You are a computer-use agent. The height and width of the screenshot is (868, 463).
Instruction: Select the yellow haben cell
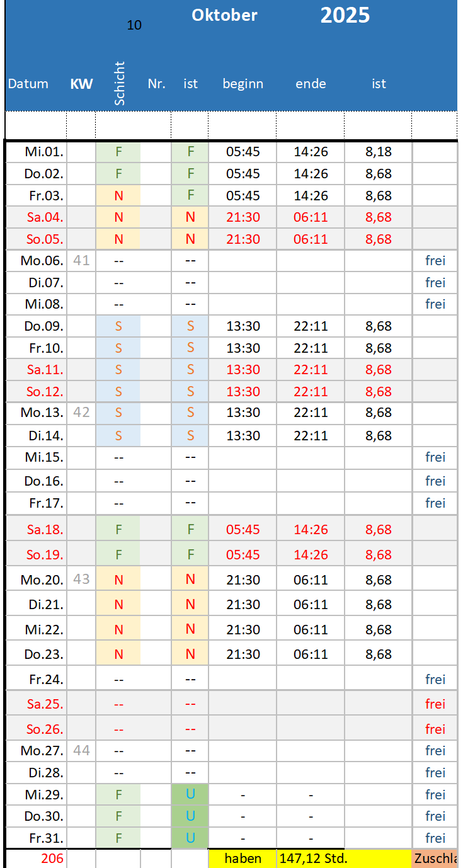point(243,859)
